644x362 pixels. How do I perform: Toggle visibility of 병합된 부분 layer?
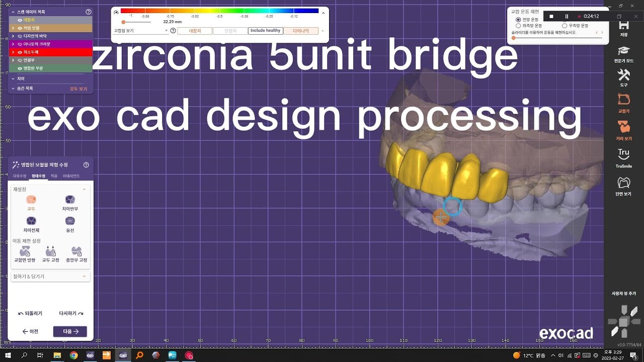pyautogui.click(x=20, y=68)
